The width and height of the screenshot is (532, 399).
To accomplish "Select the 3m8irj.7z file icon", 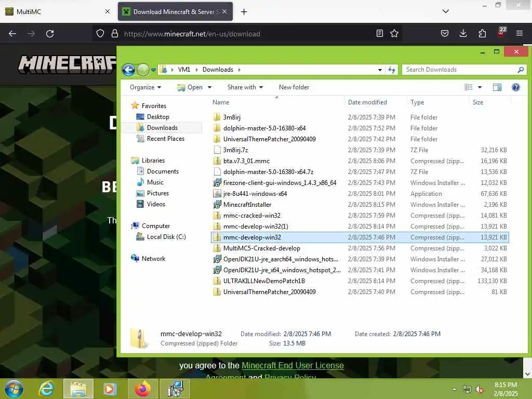I will pyautogui.click(x=217, y=150).
